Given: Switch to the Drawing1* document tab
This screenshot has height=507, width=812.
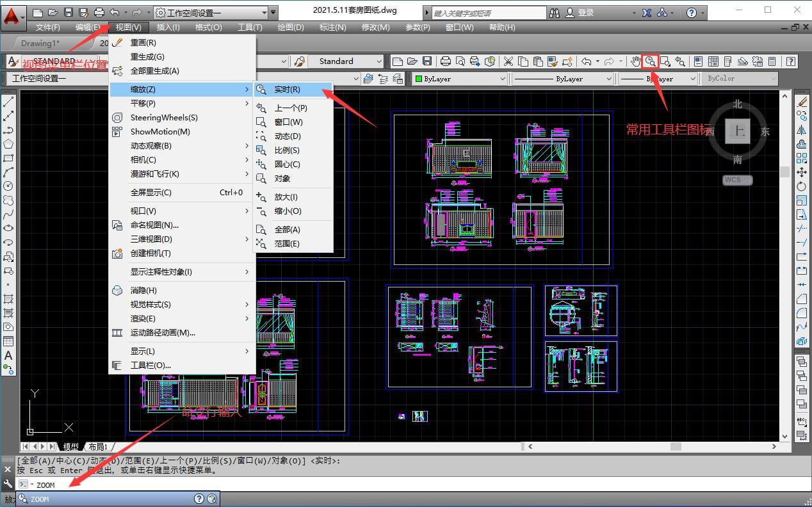Looking at the screenshot, I should click(40, 43).
